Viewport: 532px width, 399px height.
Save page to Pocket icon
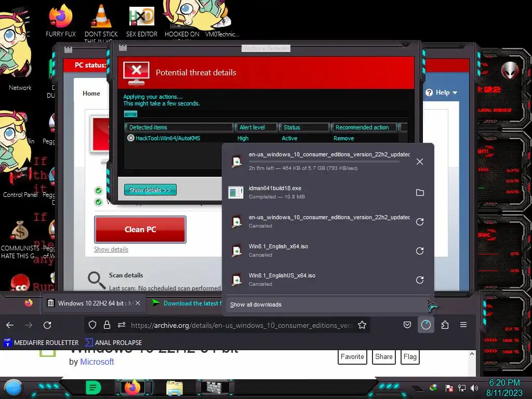coord(407,325)
